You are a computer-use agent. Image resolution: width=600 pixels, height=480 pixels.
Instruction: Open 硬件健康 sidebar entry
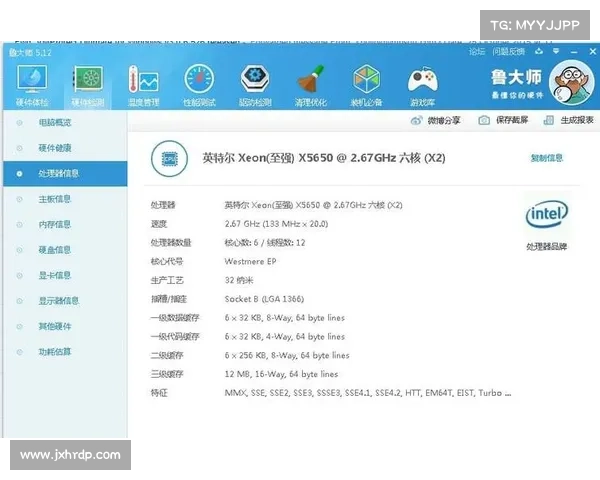(x=54, y=147)
